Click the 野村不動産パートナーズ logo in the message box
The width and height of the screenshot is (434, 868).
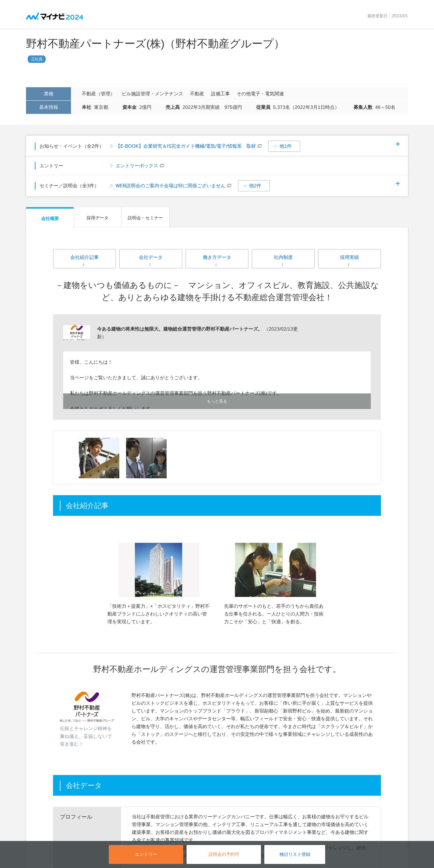77,333
